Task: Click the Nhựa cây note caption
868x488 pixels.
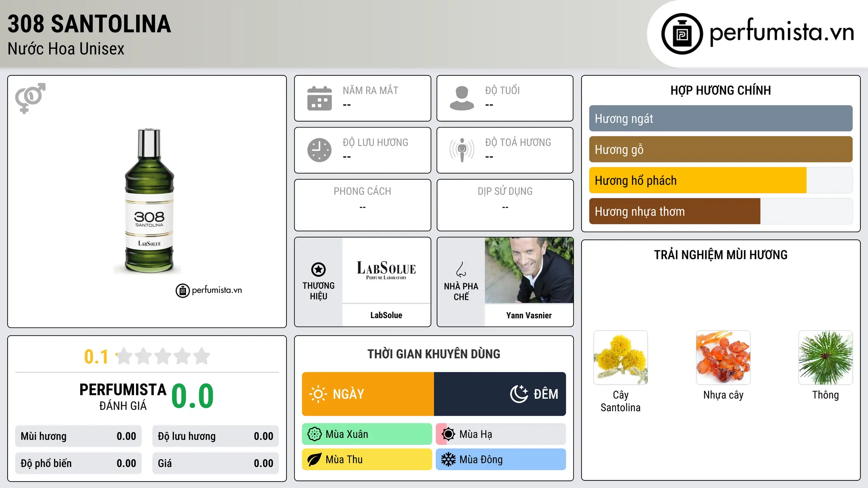Action: click(x=723, y=395)
